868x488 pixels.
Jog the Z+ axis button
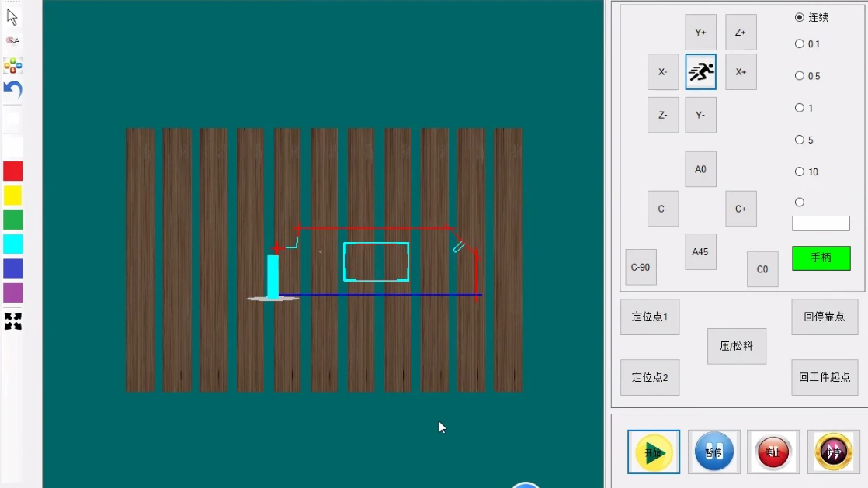pos(741,32)
